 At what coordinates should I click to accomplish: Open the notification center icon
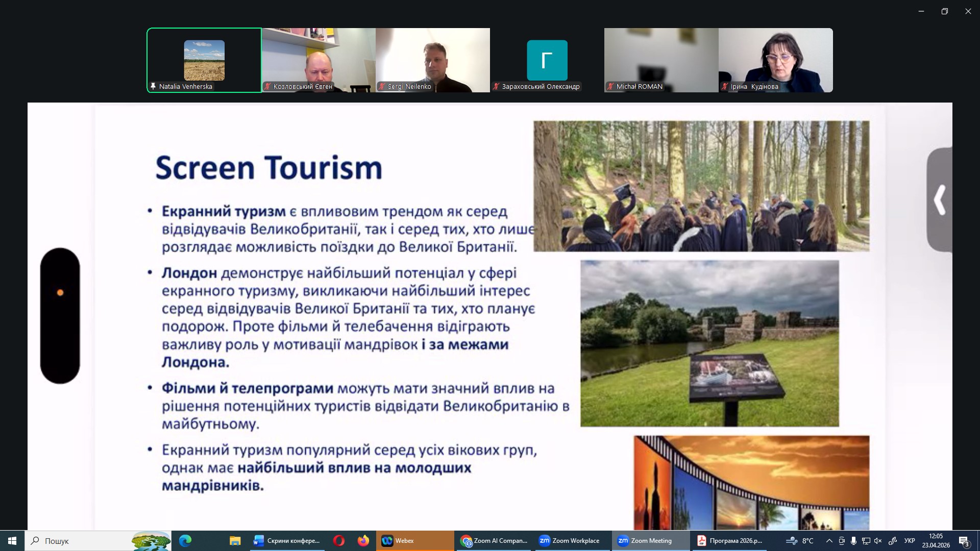point(964,541)
